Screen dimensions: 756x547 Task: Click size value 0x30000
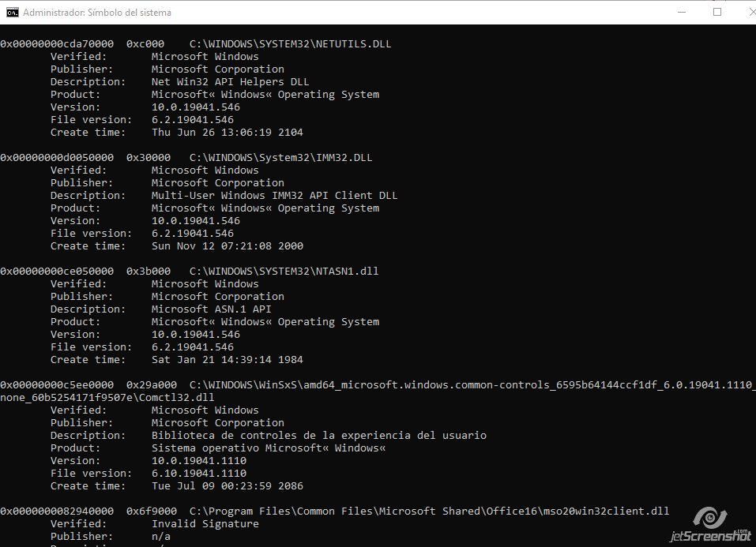148,158
